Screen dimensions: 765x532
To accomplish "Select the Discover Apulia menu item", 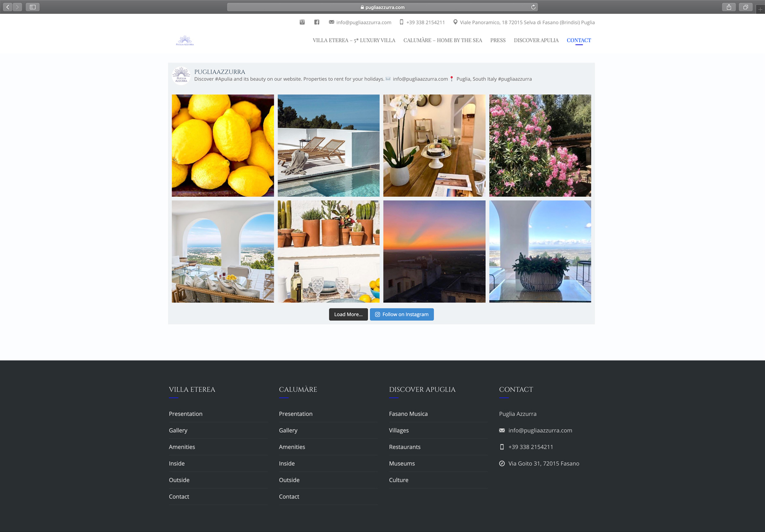I will (x=536, y=41).
